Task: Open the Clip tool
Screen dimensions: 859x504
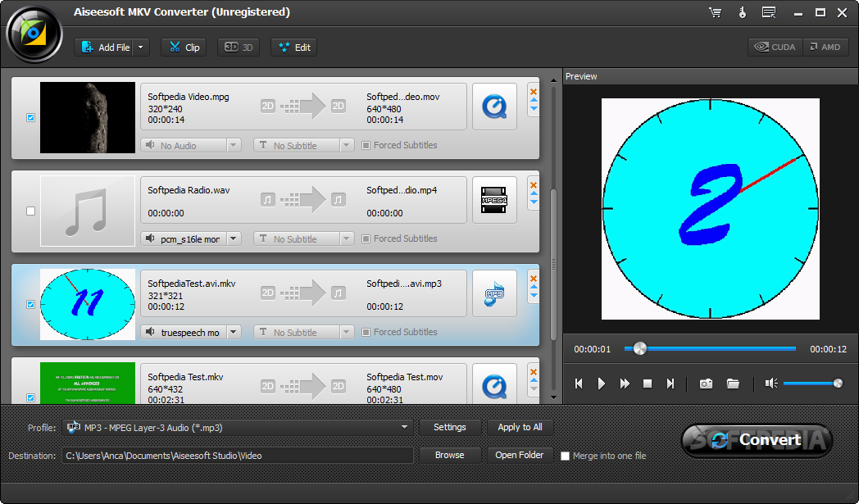Action: (184, 47)
